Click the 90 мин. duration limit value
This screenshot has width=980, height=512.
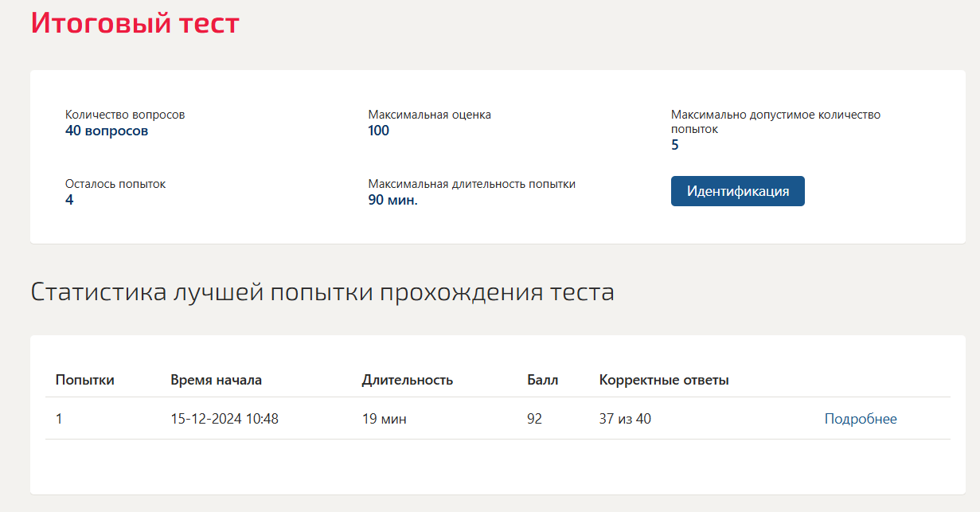(393, 200)
